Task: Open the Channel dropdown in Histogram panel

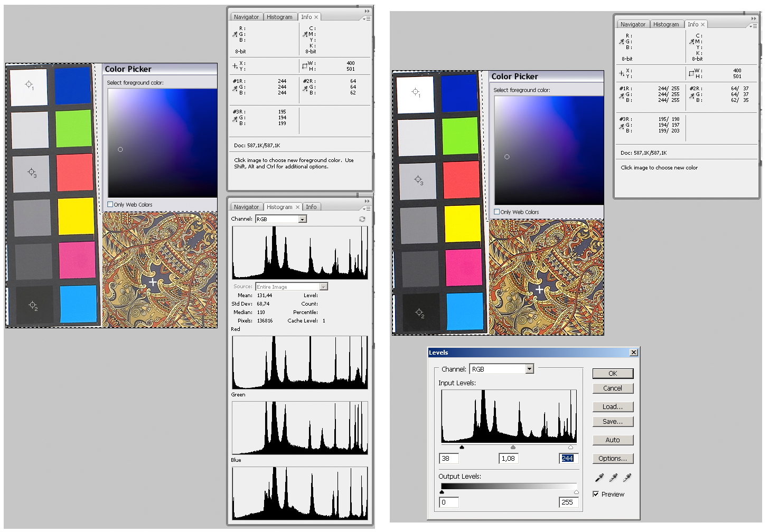Action: (302, 219)
